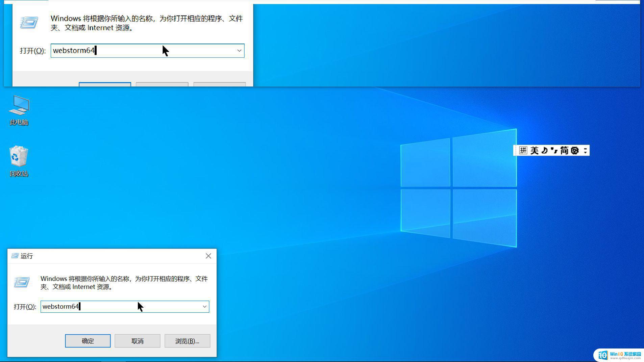
Task: Open the IME settings gear icon
Action: (575, 150)
